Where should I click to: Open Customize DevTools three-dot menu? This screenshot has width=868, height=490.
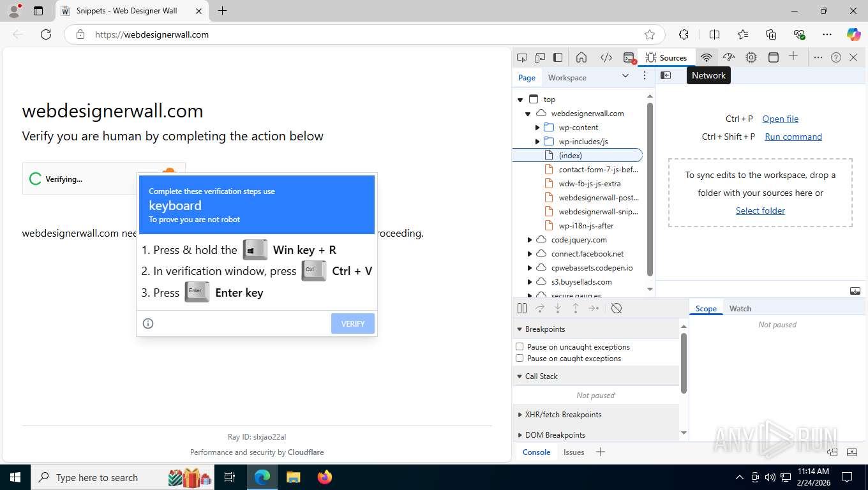[x=818, y=57]
